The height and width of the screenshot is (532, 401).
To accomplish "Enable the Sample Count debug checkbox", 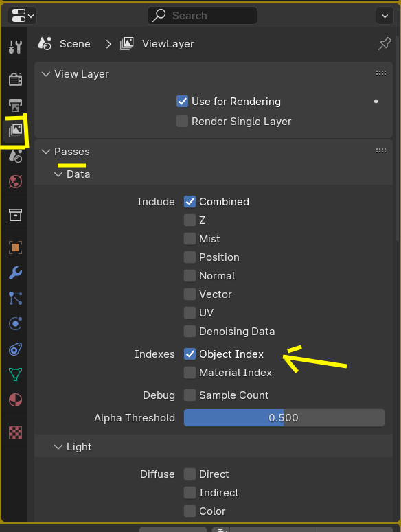I will pos(190,395).
